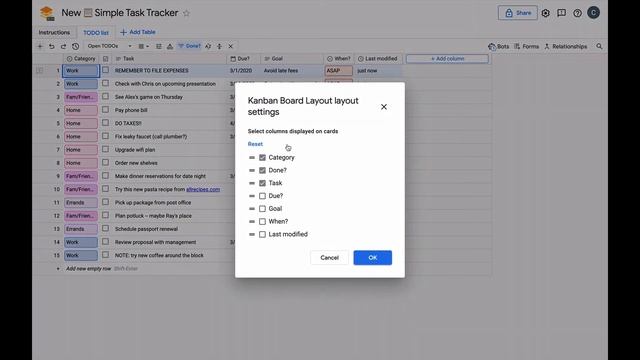This screenshot has width=640, height=360.
Task: Open the Last modified column header
Action: [378, 59]
